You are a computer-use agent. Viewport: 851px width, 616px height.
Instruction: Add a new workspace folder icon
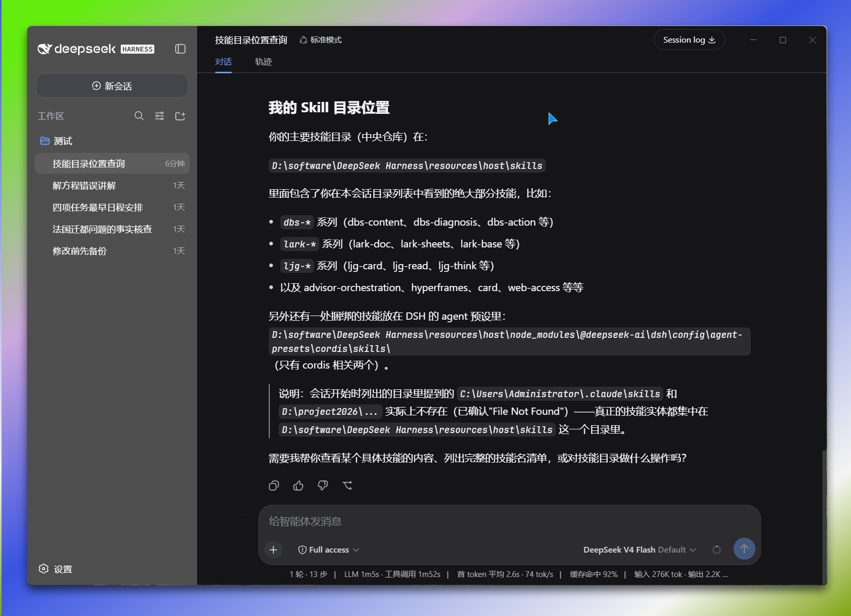180,116
